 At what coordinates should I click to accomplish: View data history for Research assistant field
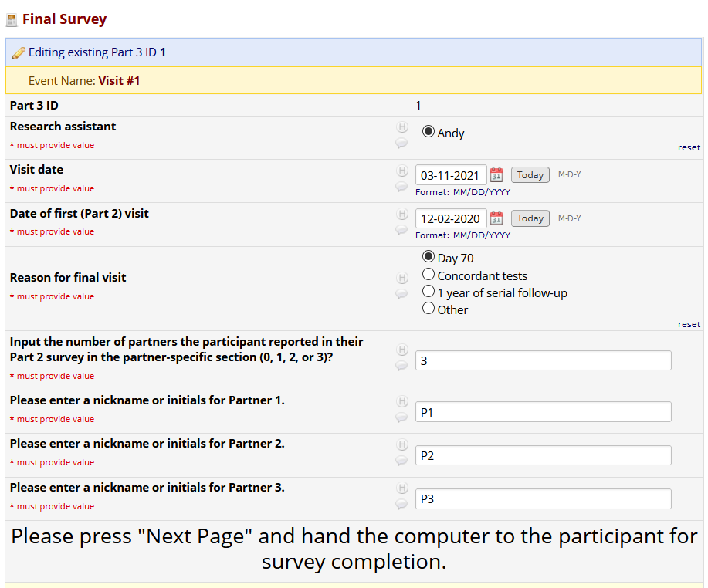point(401,127)
